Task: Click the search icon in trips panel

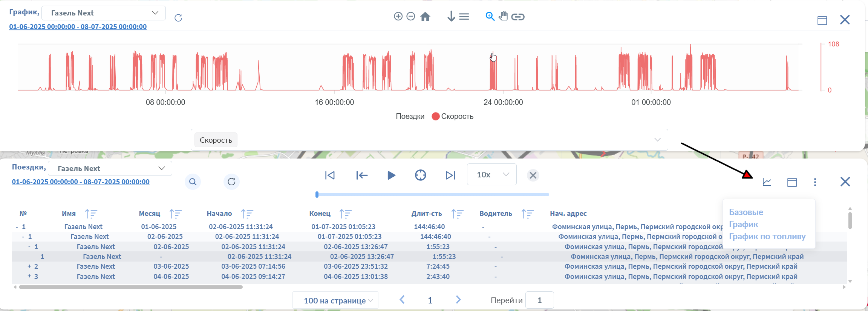Action: [193, 182]
